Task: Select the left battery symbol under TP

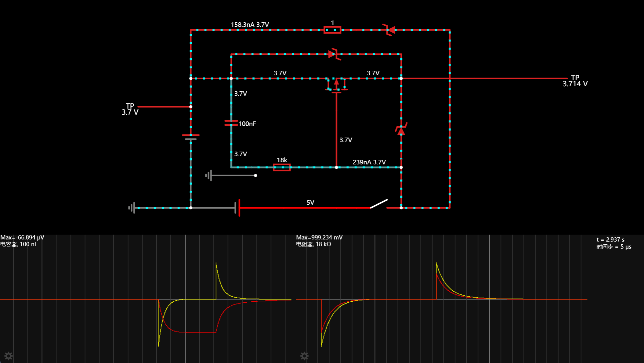Action: (191, 137)
